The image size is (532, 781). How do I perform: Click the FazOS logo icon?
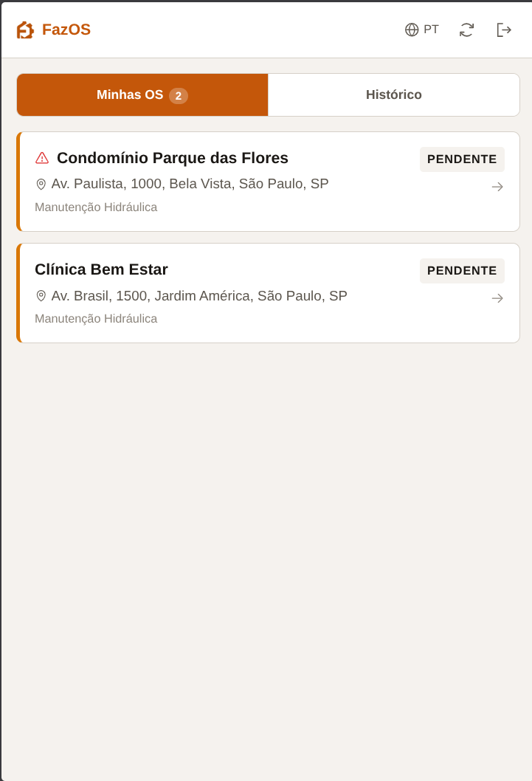pos(25,30)
